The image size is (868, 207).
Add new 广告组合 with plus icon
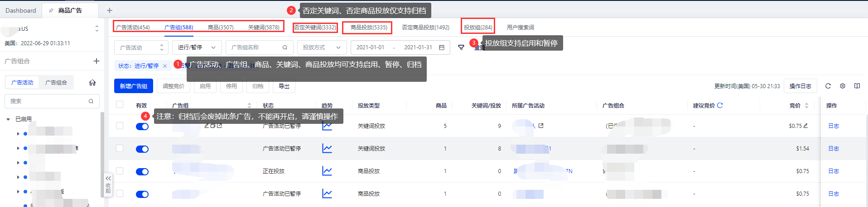coord(96,61)
